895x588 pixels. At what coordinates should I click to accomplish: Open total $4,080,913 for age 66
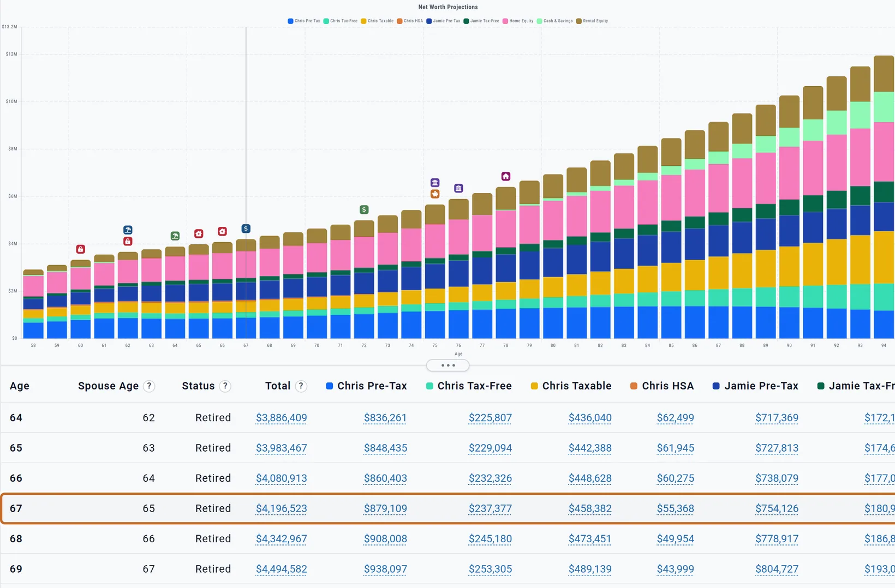(x=281, y=478)
